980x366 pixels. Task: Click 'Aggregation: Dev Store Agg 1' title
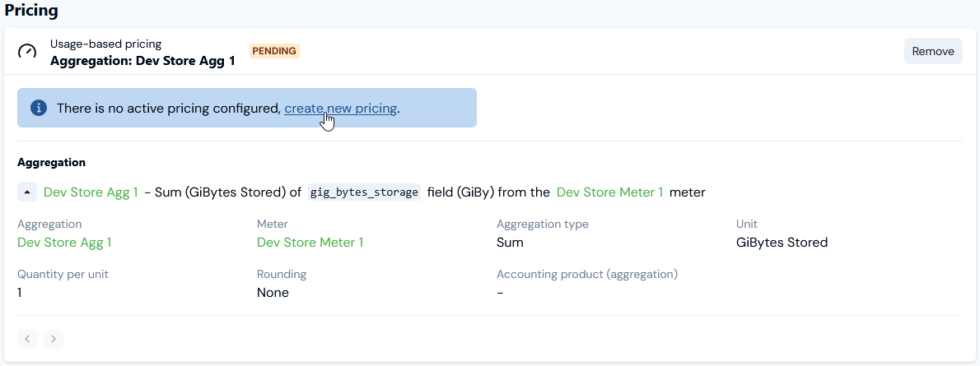(142, 61)
